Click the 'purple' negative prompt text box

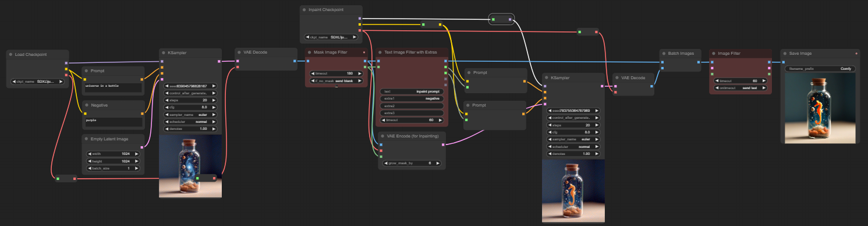(113, 122)
